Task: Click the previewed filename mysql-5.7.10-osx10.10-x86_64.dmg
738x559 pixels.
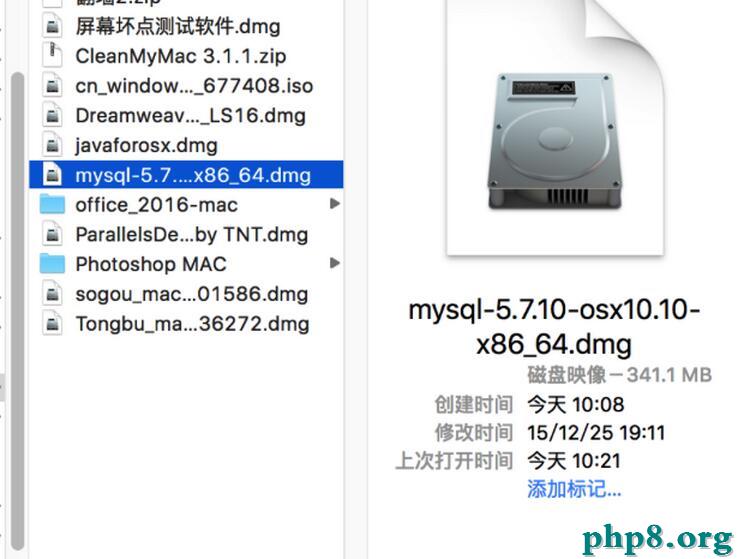Action: [x=554, y=327]
